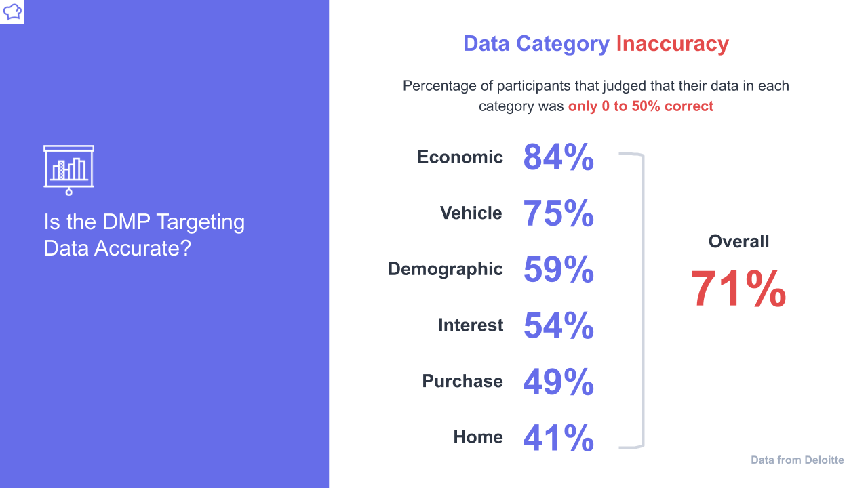Image resolution: width=868 pixels, height=488 pixels.
Task: Select the 49% Purchase value
Action: click(559, 382)
